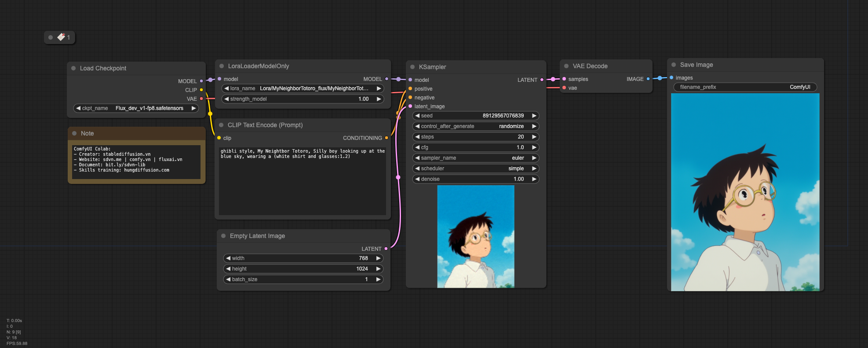Click the filename_prefix field in Save Image
The image size is (868, 348).
tap(745, 87)
